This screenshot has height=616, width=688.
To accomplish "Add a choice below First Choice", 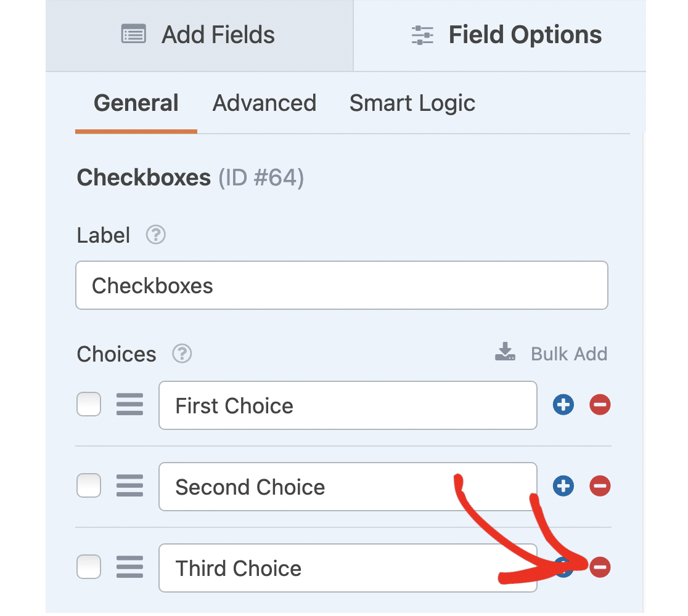I will 563,405.
